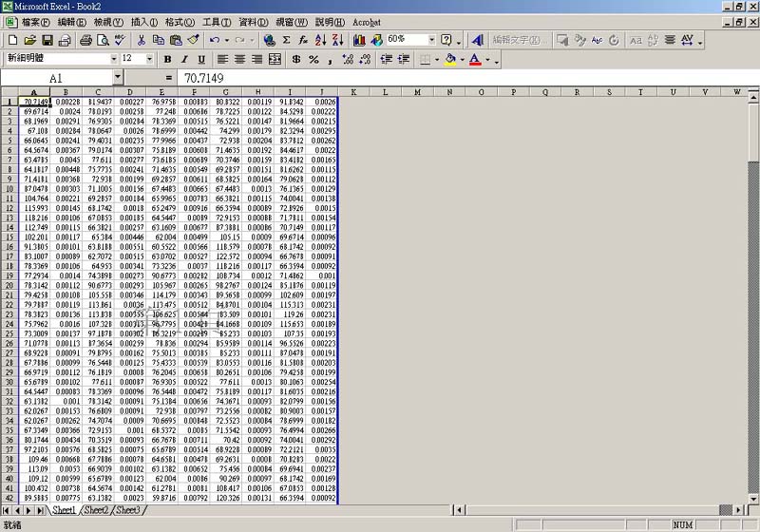Click the AutoSum sigma icon
760x532 pixels.
click(286, 40)
